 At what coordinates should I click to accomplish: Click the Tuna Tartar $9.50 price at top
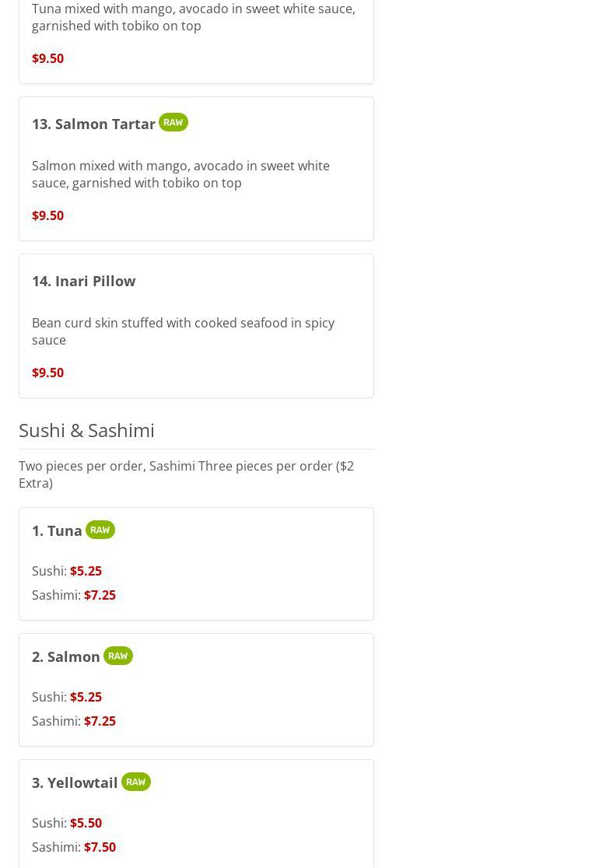pyautogui.click(x=47, y=58)
